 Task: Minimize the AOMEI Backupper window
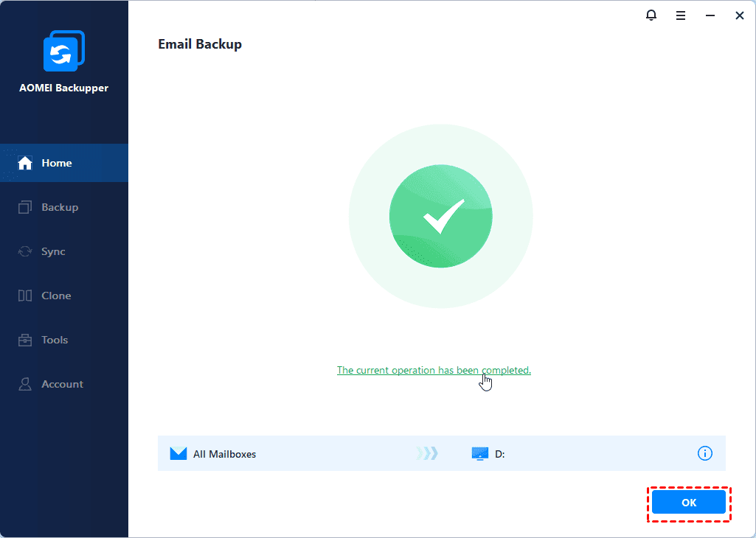710,16
